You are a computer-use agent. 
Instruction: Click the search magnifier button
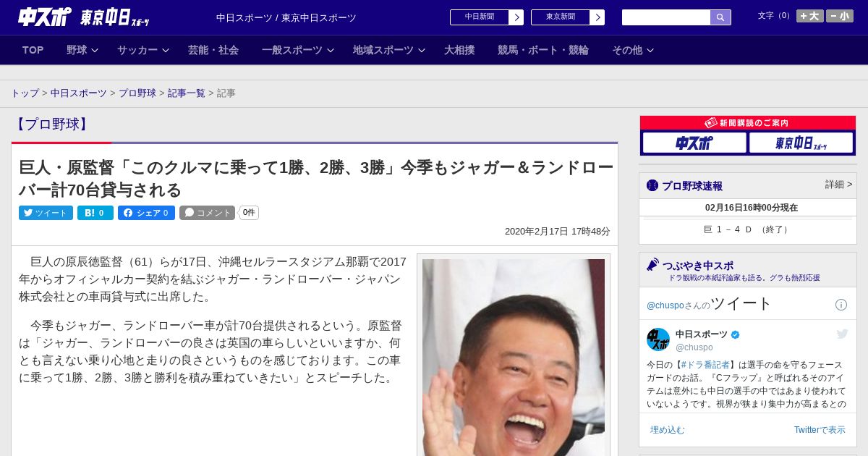point(720,17)
